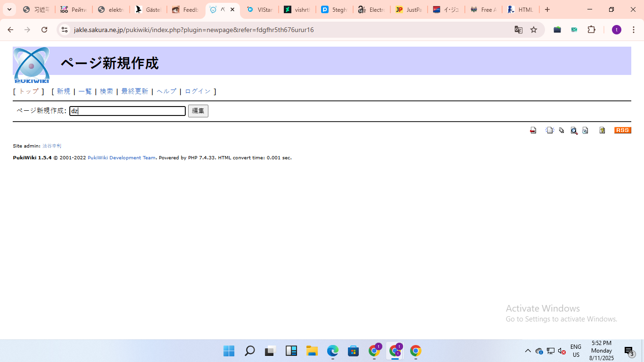
Task: Bookmark this page with the star icon
Action: tap(534, 30)
